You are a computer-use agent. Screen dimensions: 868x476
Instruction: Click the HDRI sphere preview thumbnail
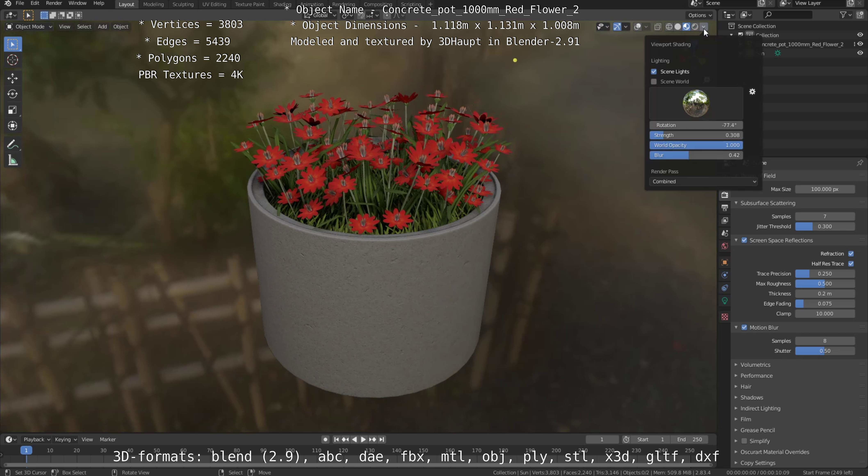(696, 103)
